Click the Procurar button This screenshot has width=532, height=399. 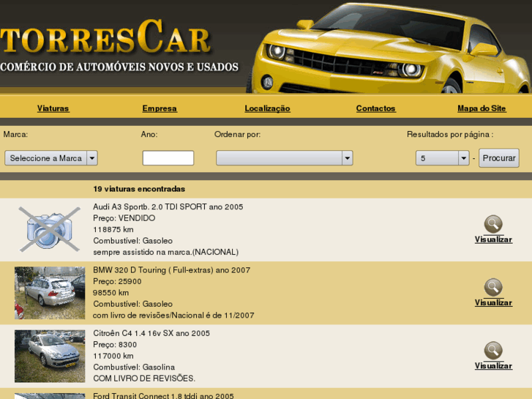click(499, 158)
